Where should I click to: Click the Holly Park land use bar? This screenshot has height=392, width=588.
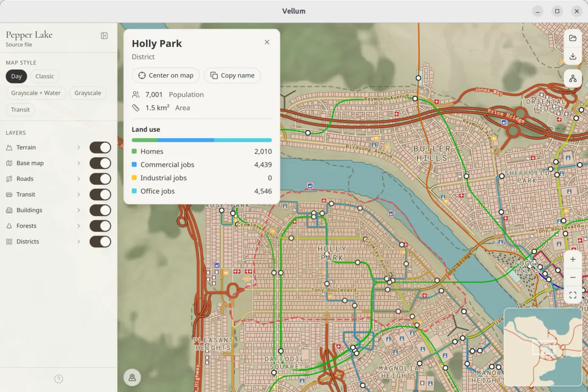click(202, 140)
